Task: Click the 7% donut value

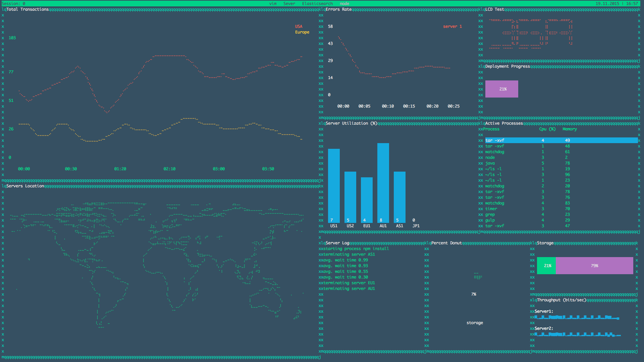Action: [474, 294]
